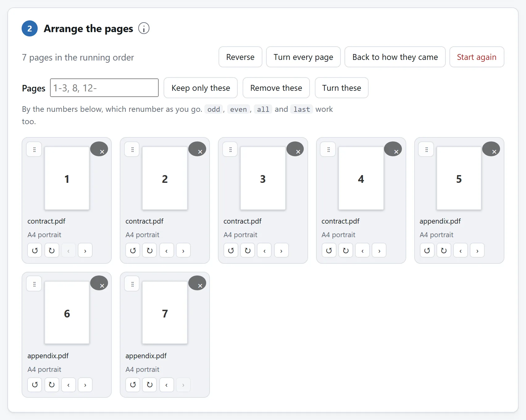Click Keep only these
The width and height of the screenshot is (526, 420).
[201, 88]
